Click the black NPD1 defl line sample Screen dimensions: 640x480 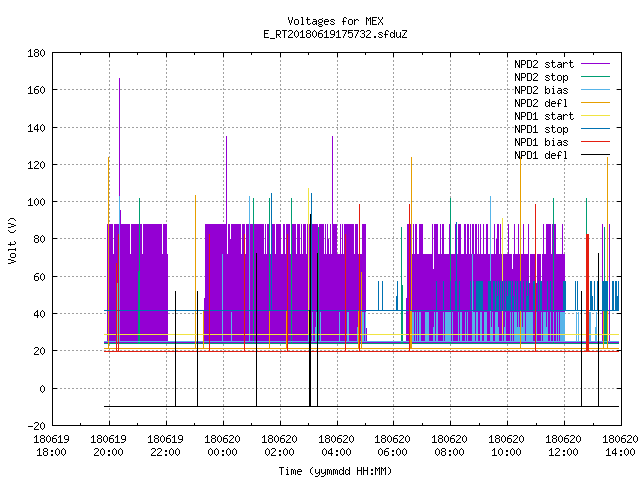pos(595,155)
